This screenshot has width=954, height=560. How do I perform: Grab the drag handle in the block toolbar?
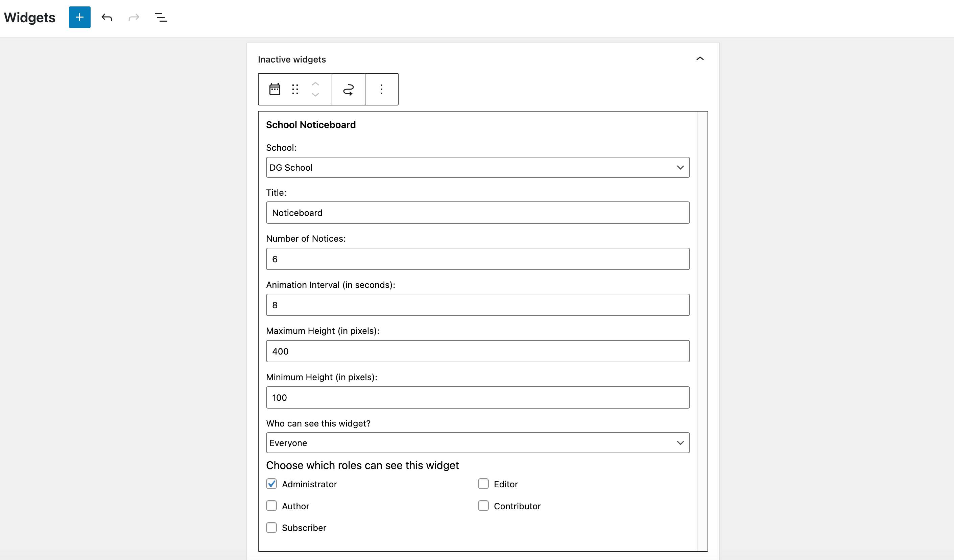coord(295,89)
